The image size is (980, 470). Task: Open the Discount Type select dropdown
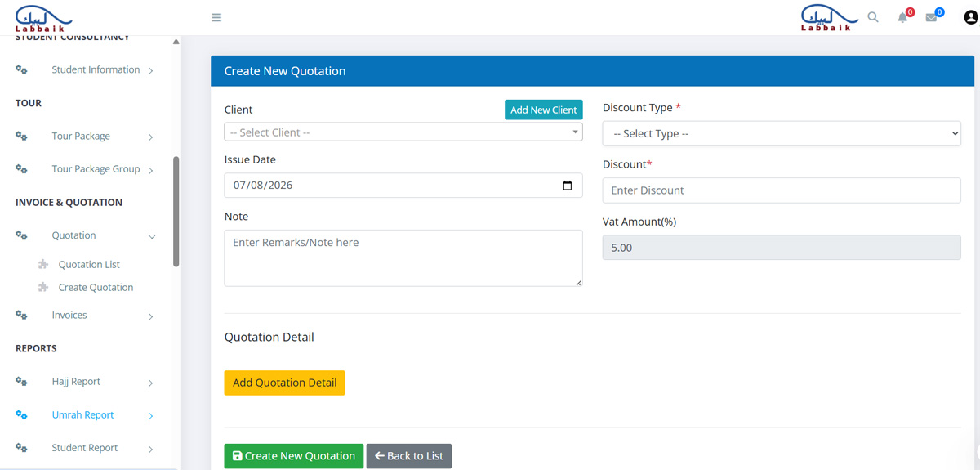[782, 133]
